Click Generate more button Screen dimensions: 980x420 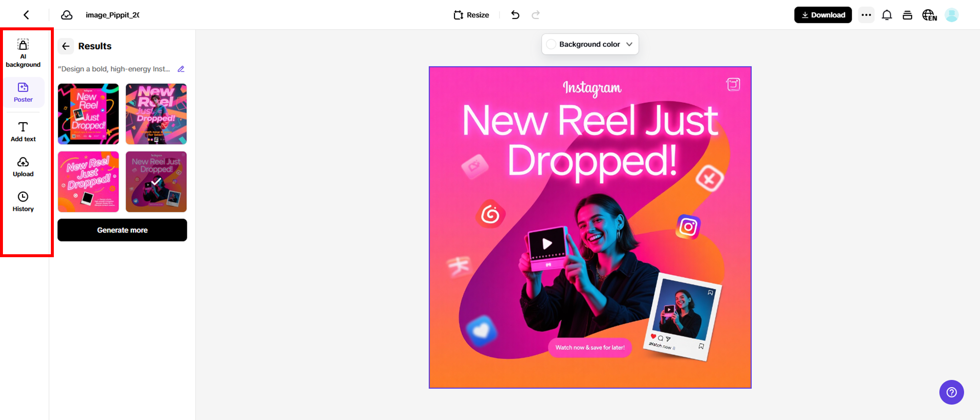122,230
